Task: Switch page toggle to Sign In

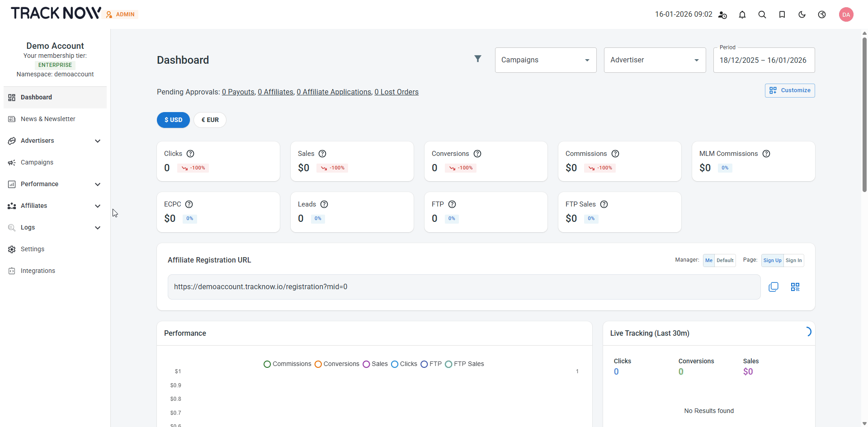Action: 793,260
